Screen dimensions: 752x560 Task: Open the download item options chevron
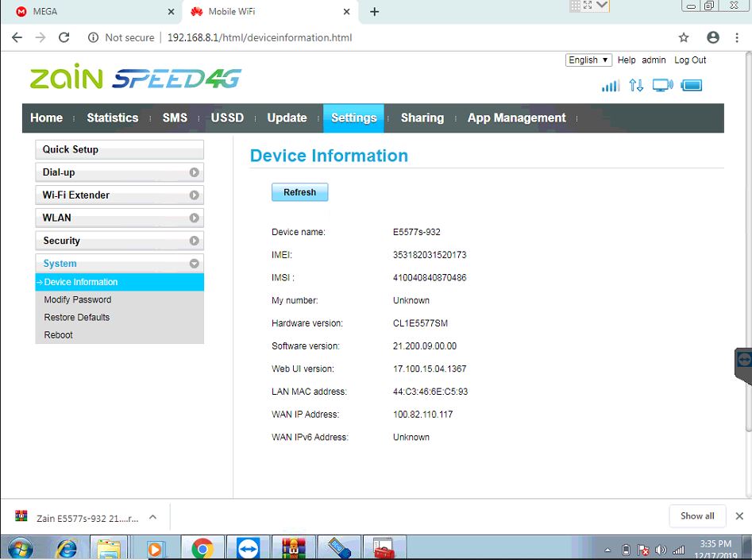[153, 517]
